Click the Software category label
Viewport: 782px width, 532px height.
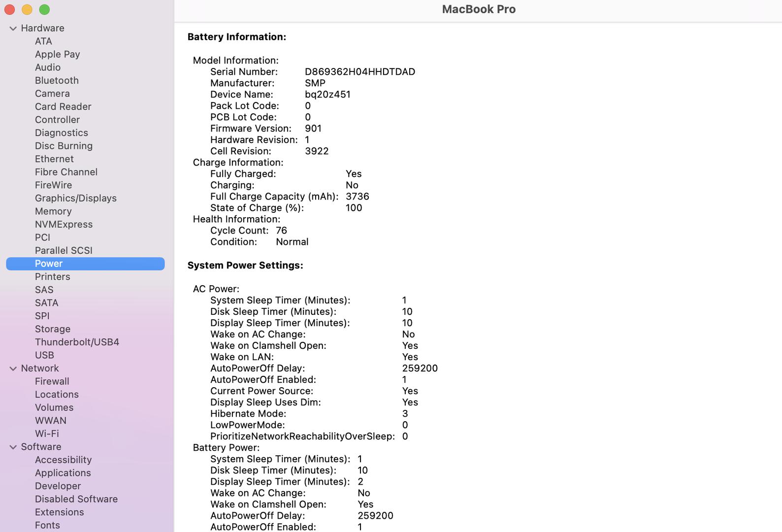tap(41, 447)
